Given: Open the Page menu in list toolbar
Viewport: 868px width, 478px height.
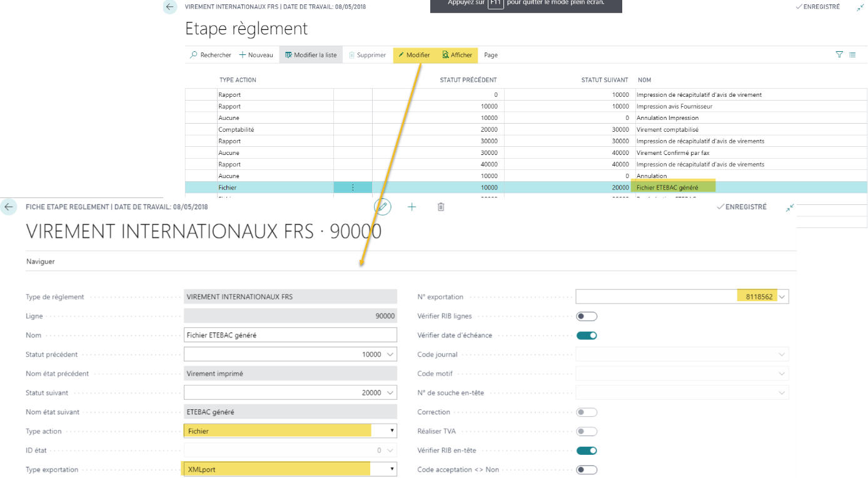Looking at the screenshot, I should (x=491, y=55).
